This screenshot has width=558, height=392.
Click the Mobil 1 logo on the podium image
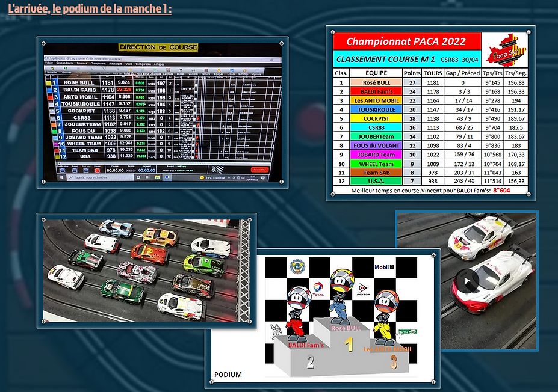(384, 267)
